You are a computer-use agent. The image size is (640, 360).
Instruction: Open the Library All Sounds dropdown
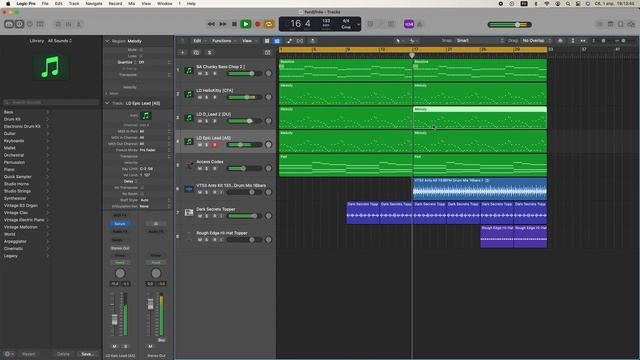(x=60, y=41)
